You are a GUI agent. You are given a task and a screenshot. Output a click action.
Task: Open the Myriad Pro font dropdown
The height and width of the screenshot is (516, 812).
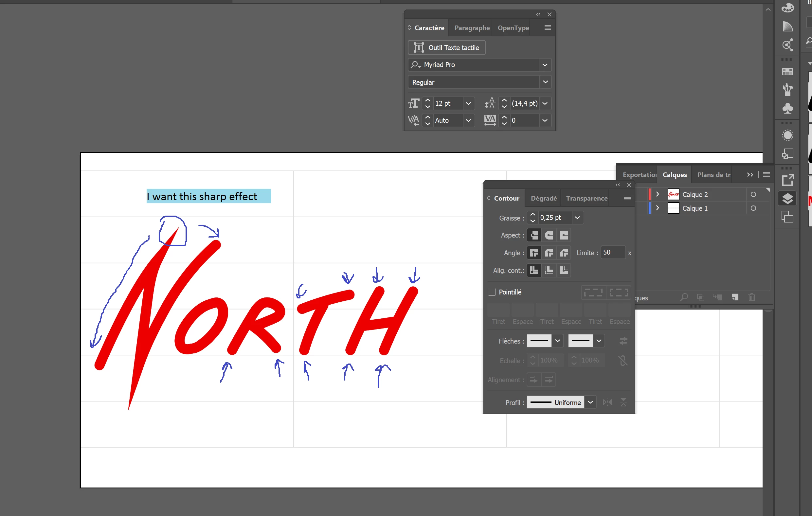[x=545, y=65]
